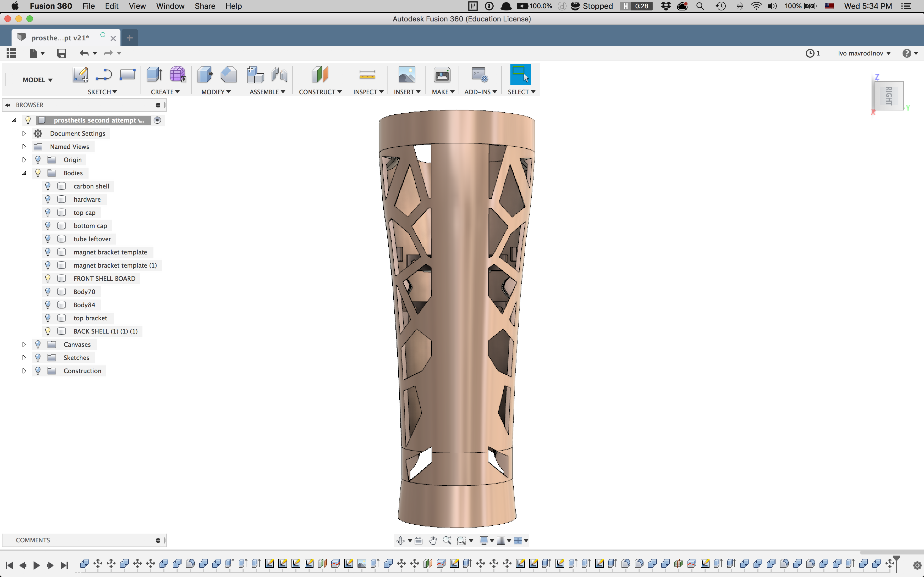
Task: Expand the Construction folder
Action: (x=24, y=370)
